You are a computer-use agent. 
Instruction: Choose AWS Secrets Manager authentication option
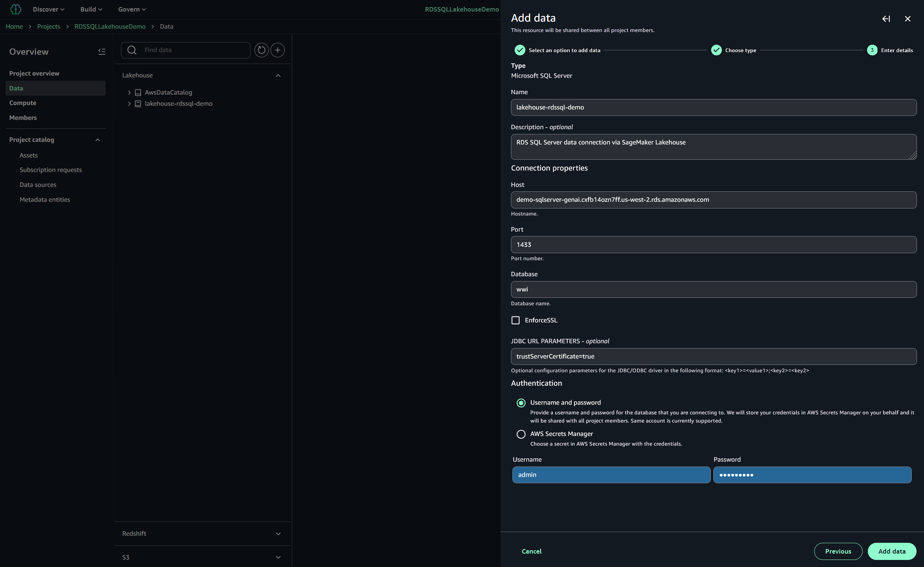coord(521,434)
